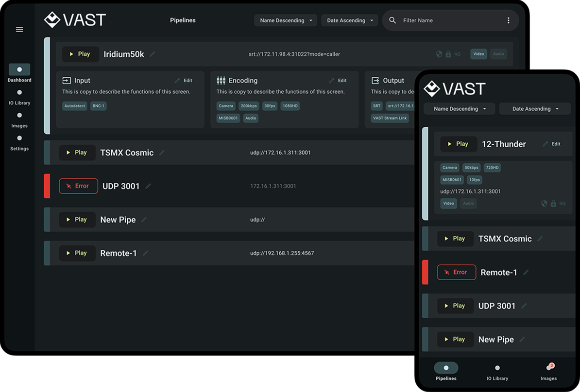580x392 pixels.
Task: Open phone Date Ascending dropdown
Action: [535, 109]
